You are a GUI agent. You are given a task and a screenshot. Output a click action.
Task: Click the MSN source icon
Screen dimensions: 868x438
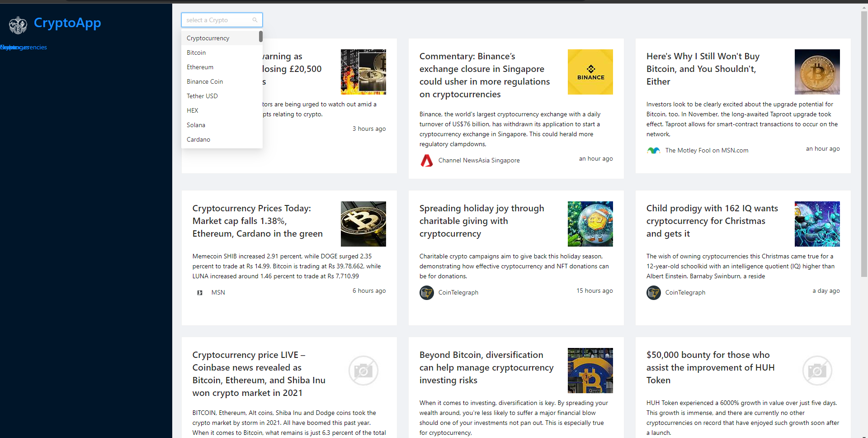[200, 293]
